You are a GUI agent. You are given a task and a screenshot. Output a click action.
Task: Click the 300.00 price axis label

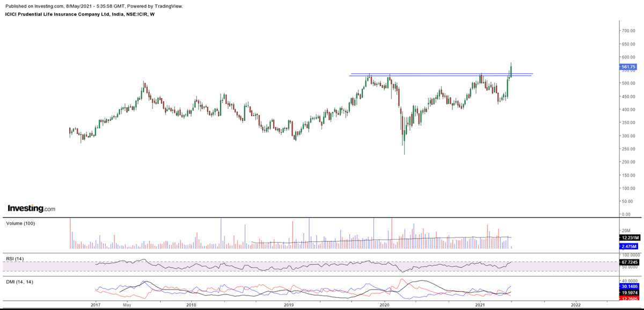coord(628,136)
